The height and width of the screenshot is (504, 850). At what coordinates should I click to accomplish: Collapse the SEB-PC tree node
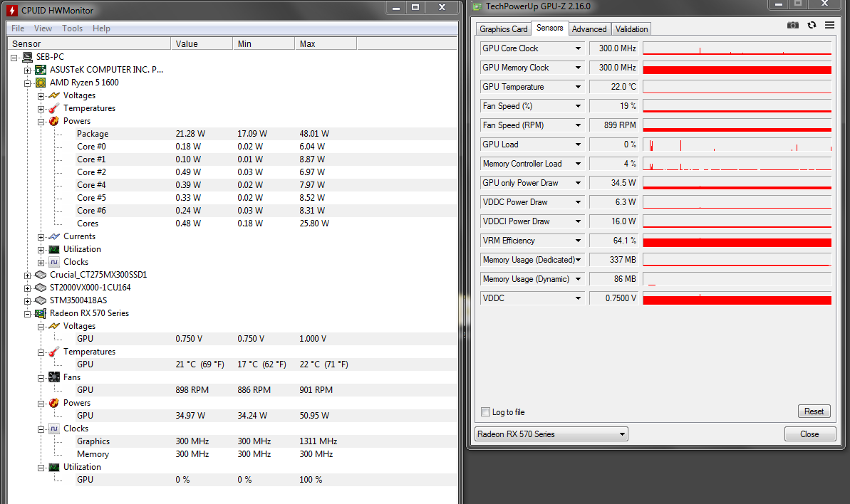(x=14, y=58)
